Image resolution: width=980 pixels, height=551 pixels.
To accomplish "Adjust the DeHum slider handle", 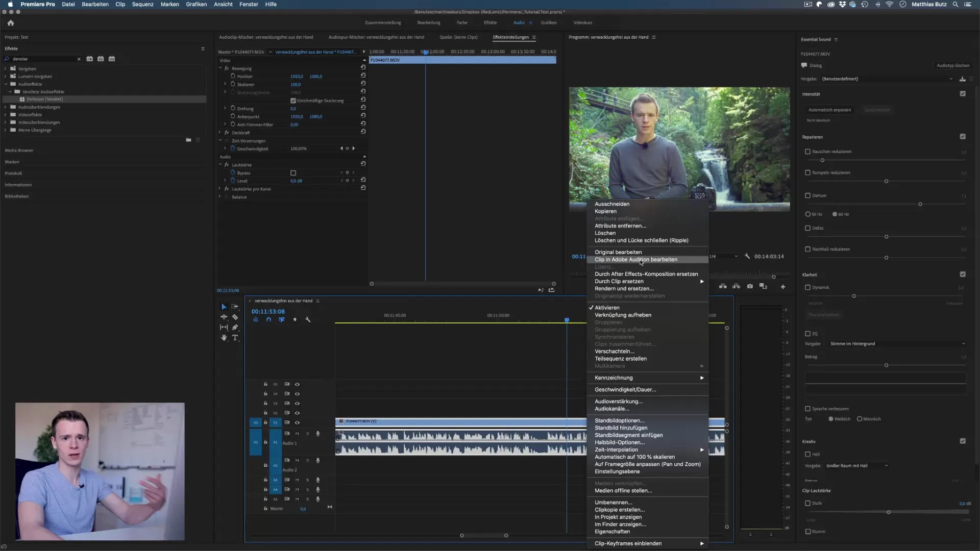I will point(920,204).
